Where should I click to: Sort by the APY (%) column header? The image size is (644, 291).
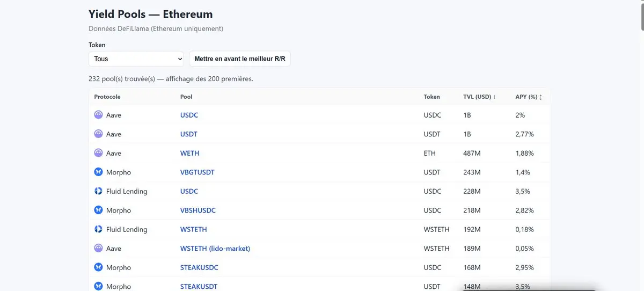click(x=529, y=97)
